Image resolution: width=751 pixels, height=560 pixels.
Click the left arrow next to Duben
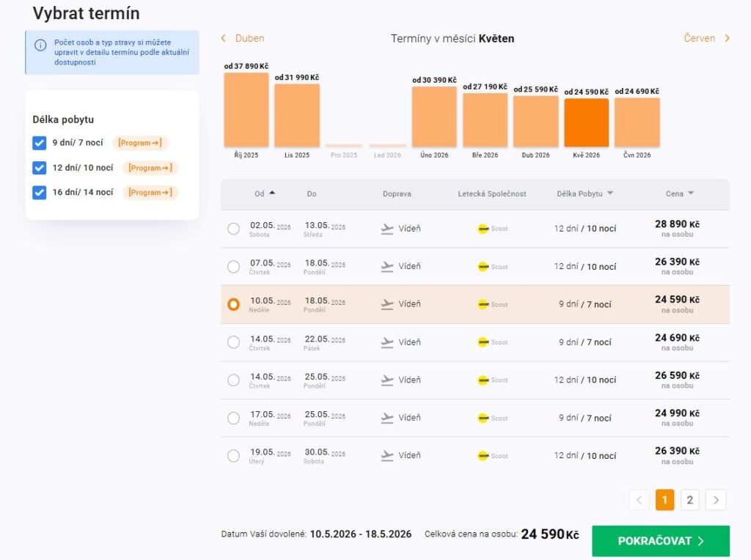click(x=224, y=38)
